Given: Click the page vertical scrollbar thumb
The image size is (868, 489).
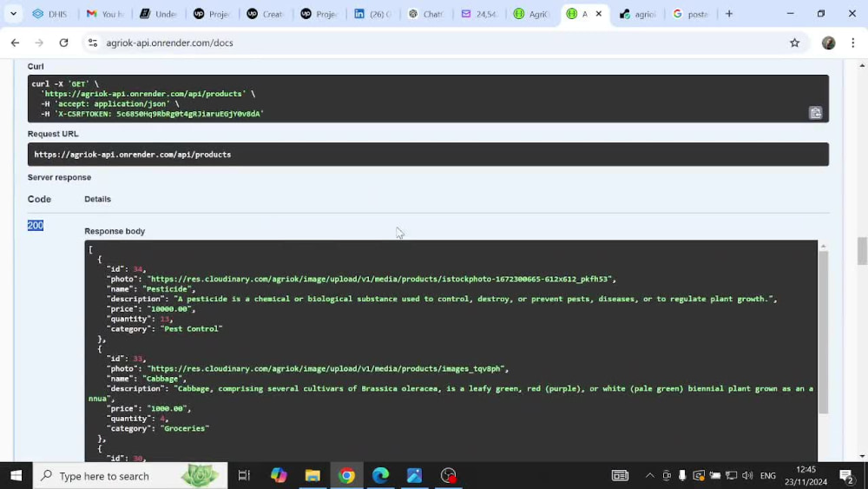Looking at the screenshot, I should coord(862,251).
